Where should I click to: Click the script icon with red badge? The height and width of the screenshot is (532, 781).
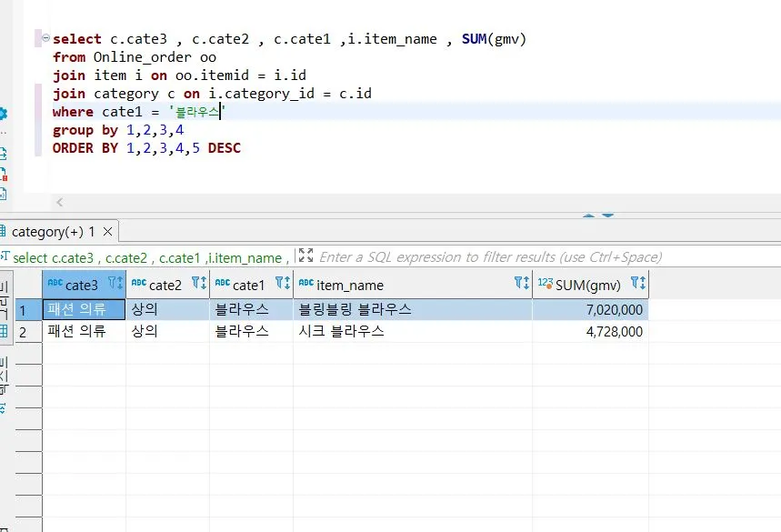tap(3, 174)
